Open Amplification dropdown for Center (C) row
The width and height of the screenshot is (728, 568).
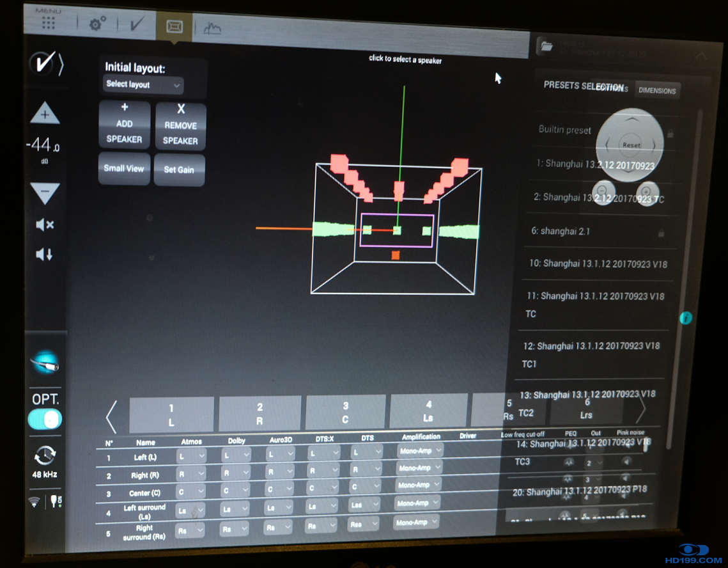pos(418,485)
